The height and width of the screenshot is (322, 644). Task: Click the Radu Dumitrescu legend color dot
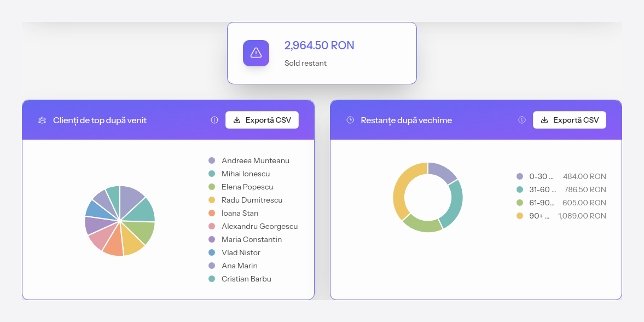tap(212, 200)
